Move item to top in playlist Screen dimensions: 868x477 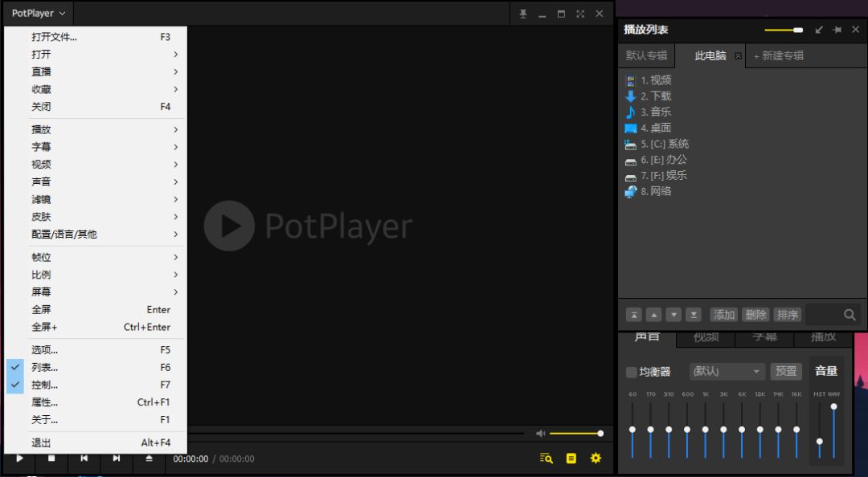click(x=634, y=315)
